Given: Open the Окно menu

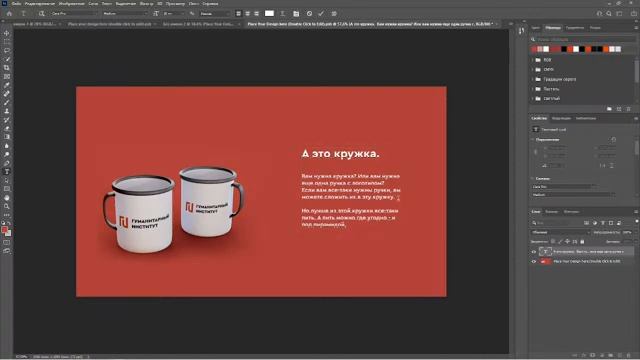Looking at the screenshot, I should click(194, 4).
